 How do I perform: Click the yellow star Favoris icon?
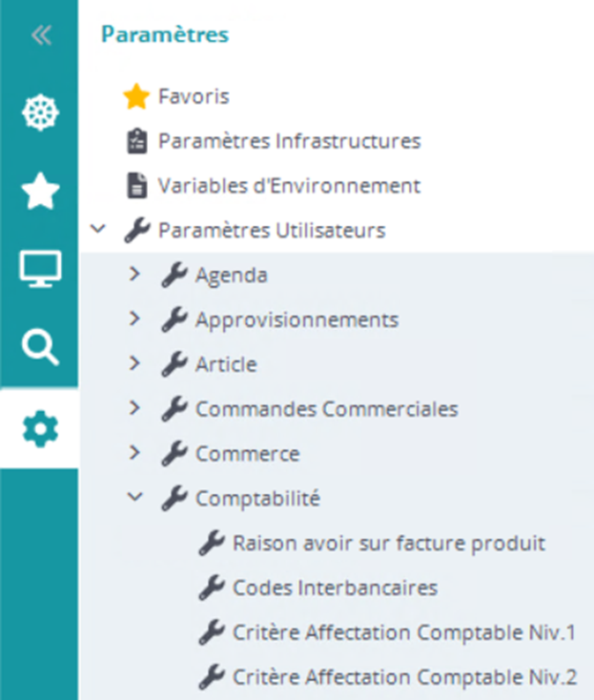click(x=137, y=96)
